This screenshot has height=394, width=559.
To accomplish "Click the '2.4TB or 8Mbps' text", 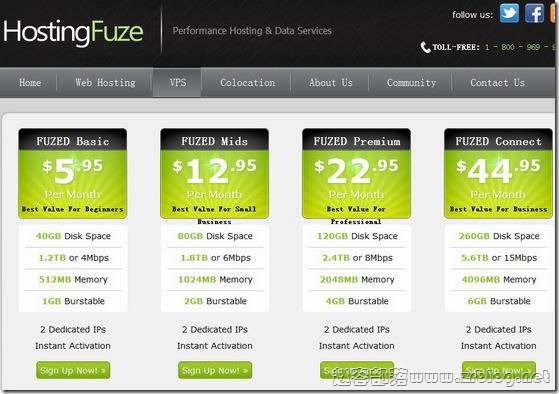I will pyautogui.click(x=357, y=258).
